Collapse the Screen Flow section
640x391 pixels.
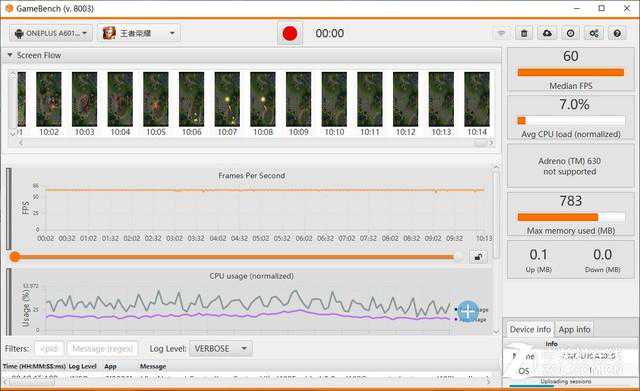tap(10, 55)
